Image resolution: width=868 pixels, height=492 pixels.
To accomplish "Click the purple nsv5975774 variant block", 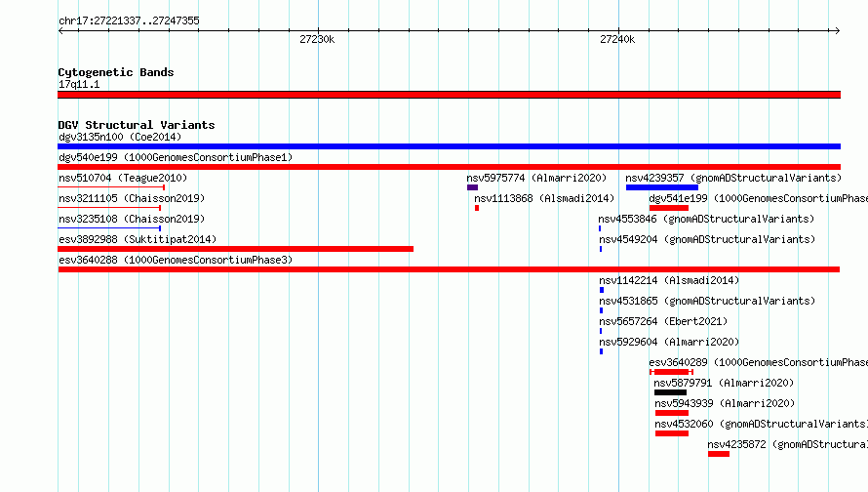I will tap(472, 187).
